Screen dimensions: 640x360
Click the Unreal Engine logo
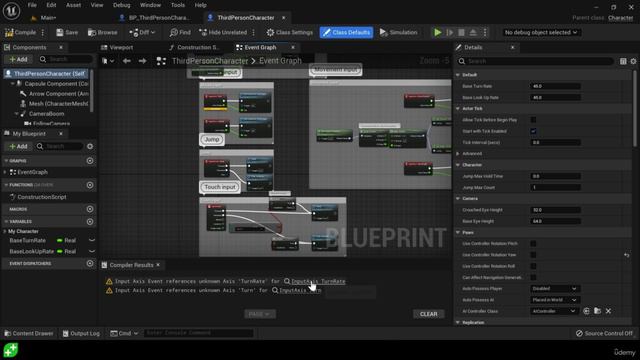click(x=11, y=11)
